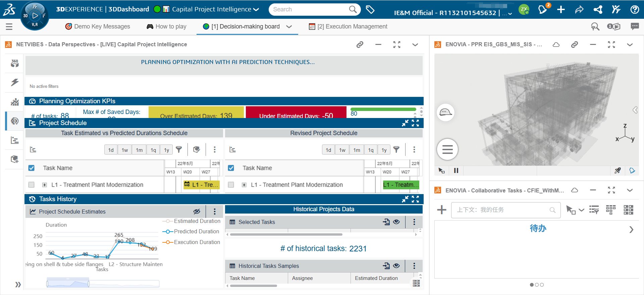The image size is (644, 295).
Task: Toggle Estimated Duration legend series
Action: [192, 221]
